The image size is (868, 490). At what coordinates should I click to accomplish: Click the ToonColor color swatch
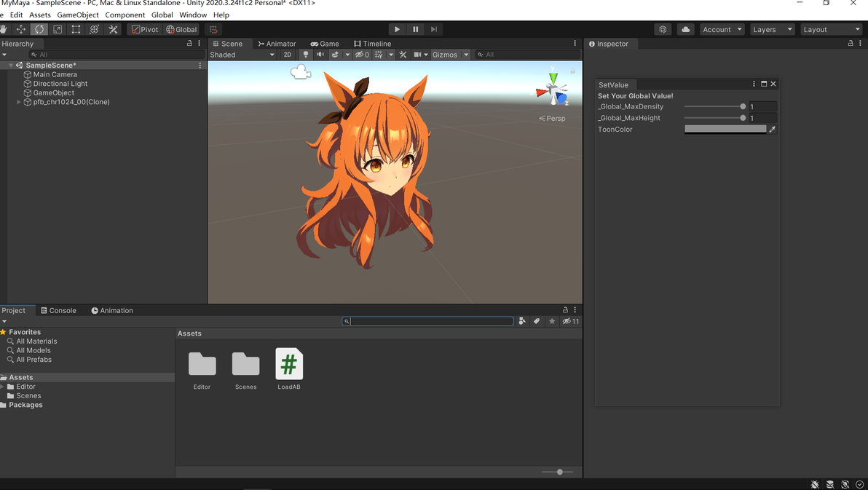coord(725,129)
